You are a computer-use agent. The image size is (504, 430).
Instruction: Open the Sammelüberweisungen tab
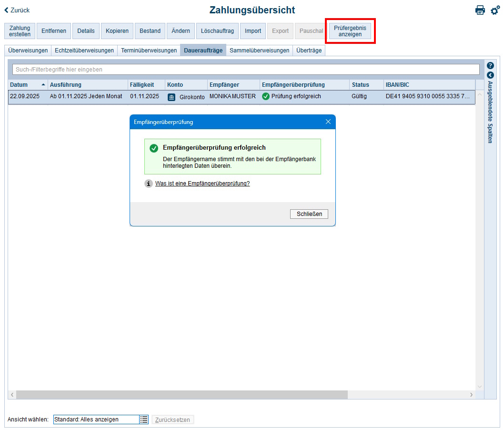(259, 51)
